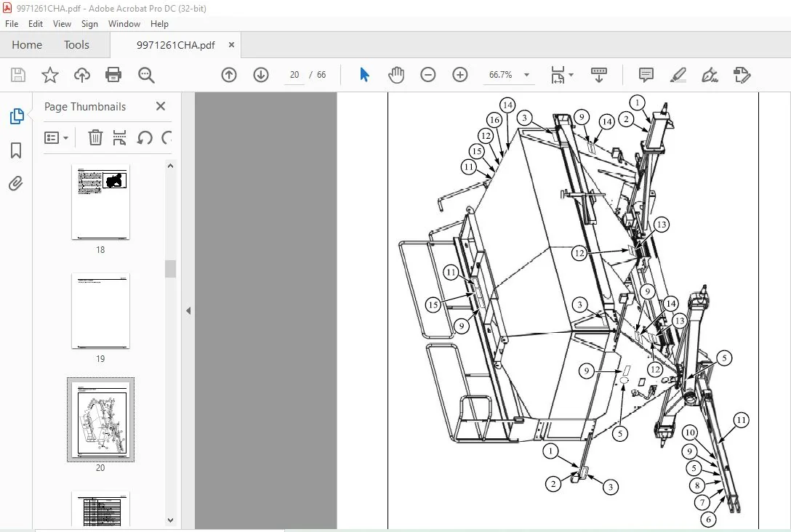Zoom in with plus icon
This screenshot has width=791, height=532.
(x=460, y=75)
